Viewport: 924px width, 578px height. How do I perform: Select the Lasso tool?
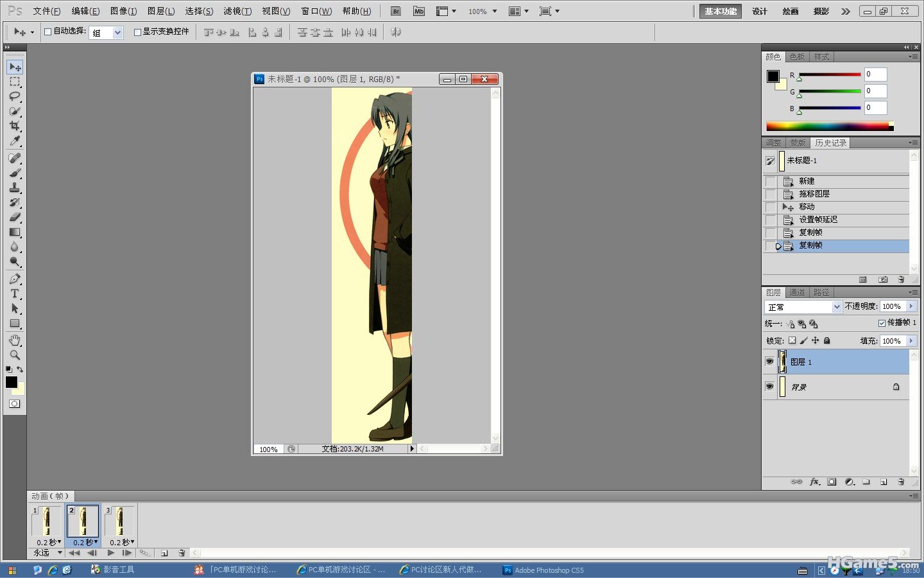tap(15, 96)
